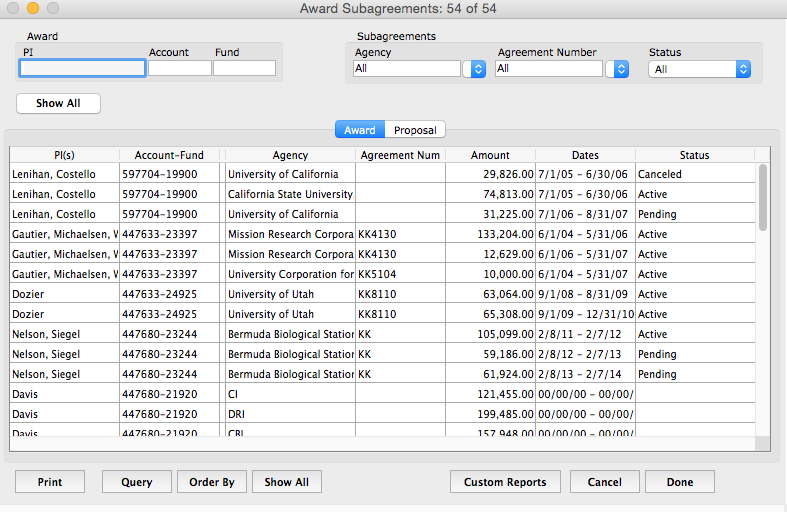Click the bottom Show All button
This screenshot has height=512, width=787.
(x=286, y=482)
